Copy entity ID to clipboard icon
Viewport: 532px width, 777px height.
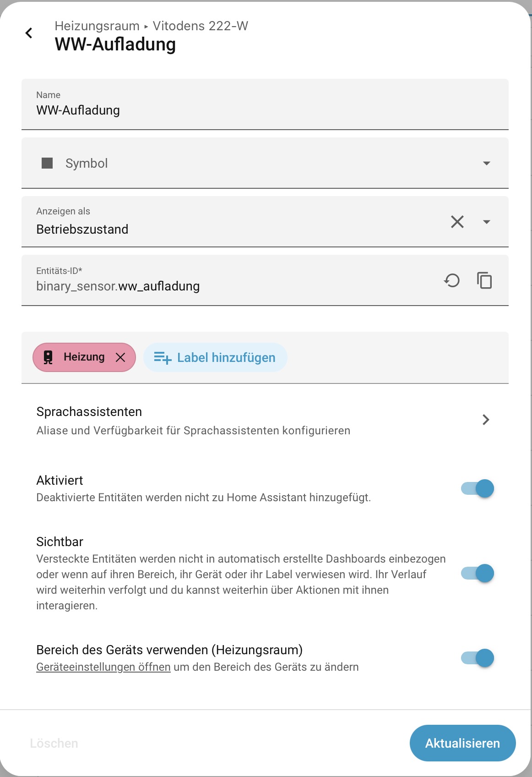484,280
